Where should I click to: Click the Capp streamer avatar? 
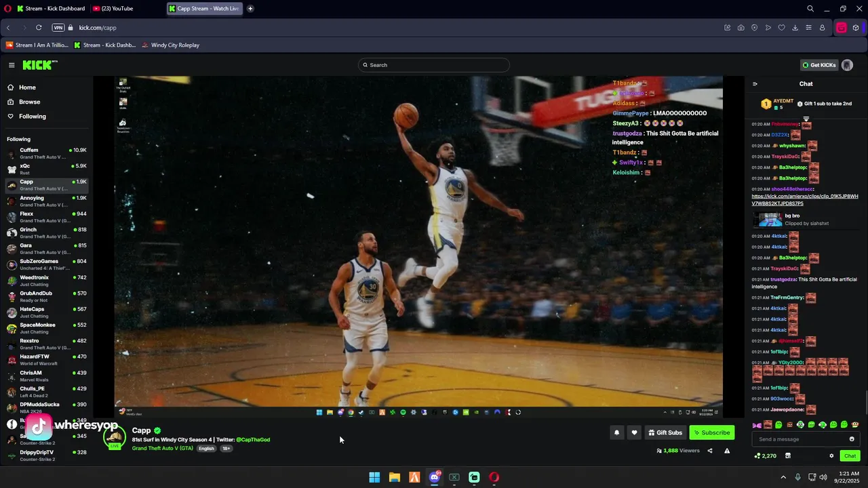(x=115, y=437)
